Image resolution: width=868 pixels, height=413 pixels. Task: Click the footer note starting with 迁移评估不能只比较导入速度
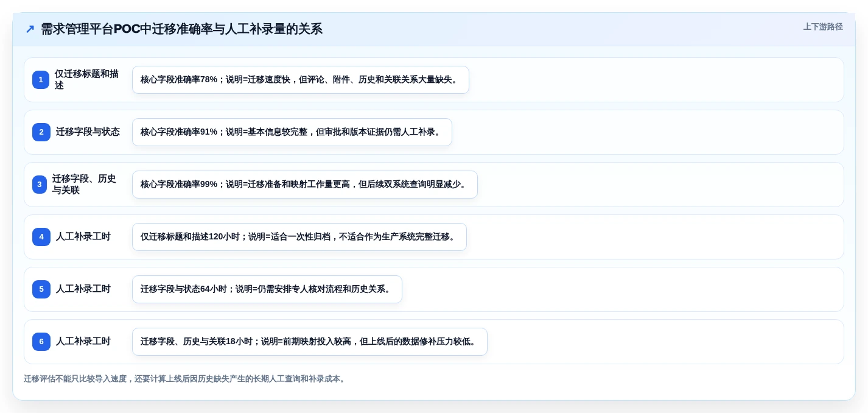(186, 379)
